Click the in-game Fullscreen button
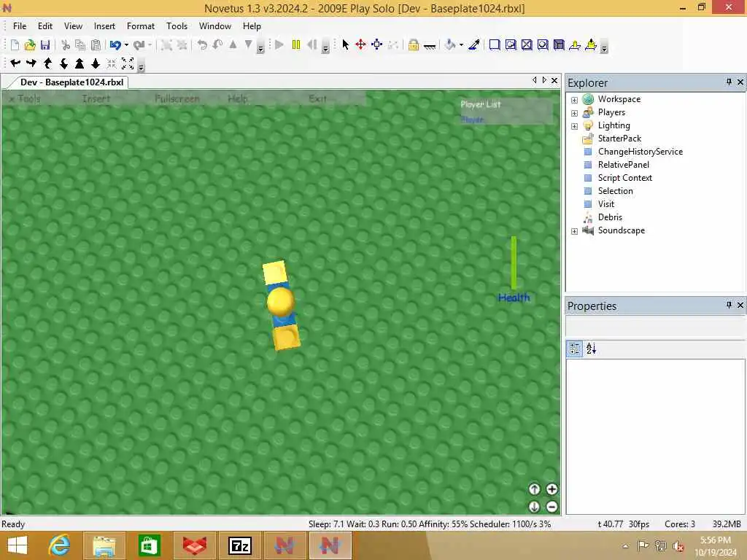747x560 pixels. pyautogui.click(x=177, y=98)
